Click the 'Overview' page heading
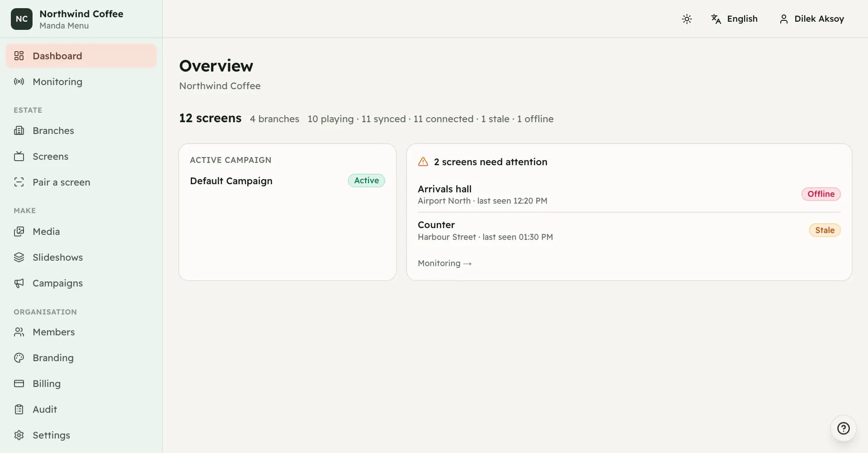Screen dimensions: 868x453 (216, 66)
